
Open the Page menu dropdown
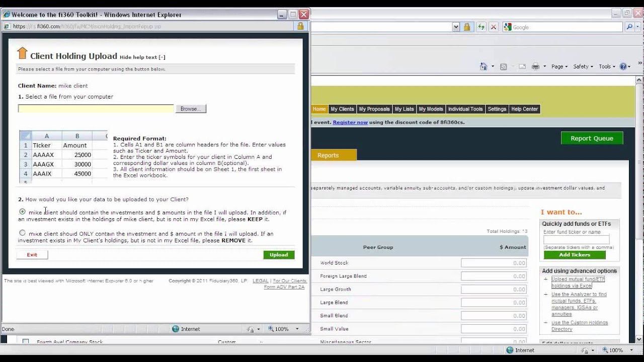pos(559,66)
